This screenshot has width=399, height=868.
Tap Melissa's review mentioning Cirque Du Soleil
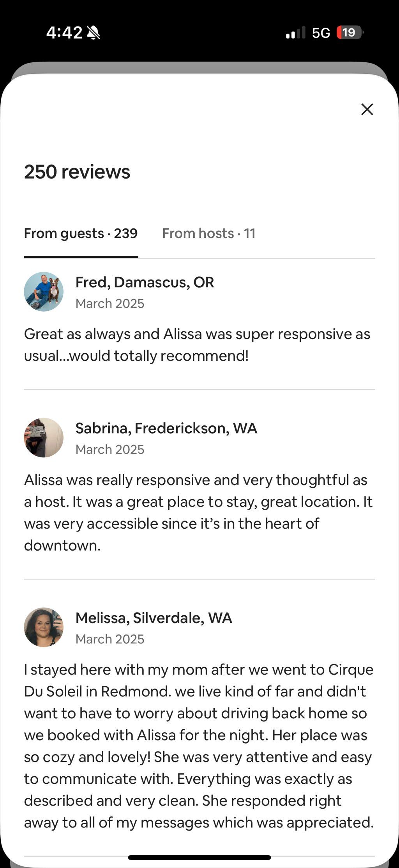tap(199, 746)
